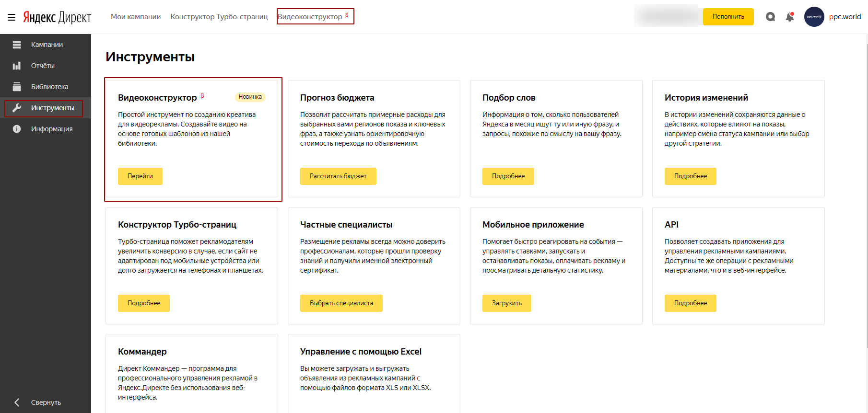
Task: Click the Конструктор Турбо-страниц card title
Action: (177, 225)
